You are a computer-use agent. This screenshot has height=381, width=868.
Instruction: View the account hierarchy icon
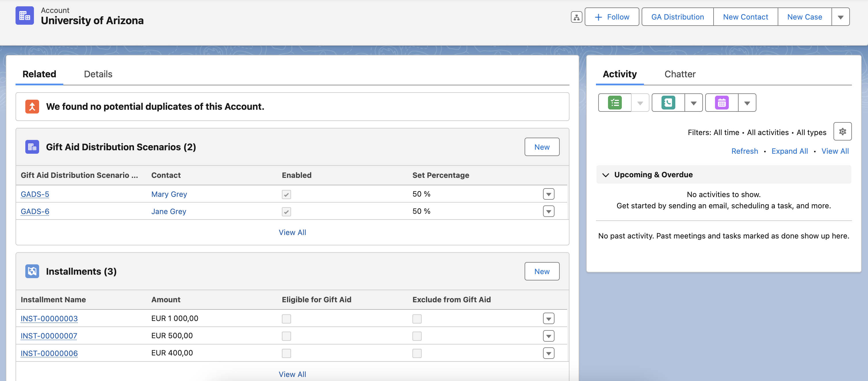click(576, 16)
